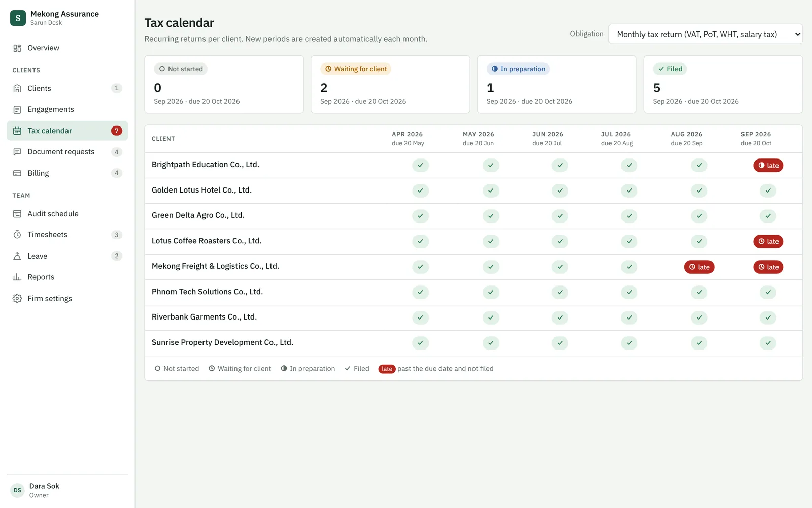This screenshot has width=812, height=508.
Task: Open Dara Sok's user profile
Action: [67, 490]
